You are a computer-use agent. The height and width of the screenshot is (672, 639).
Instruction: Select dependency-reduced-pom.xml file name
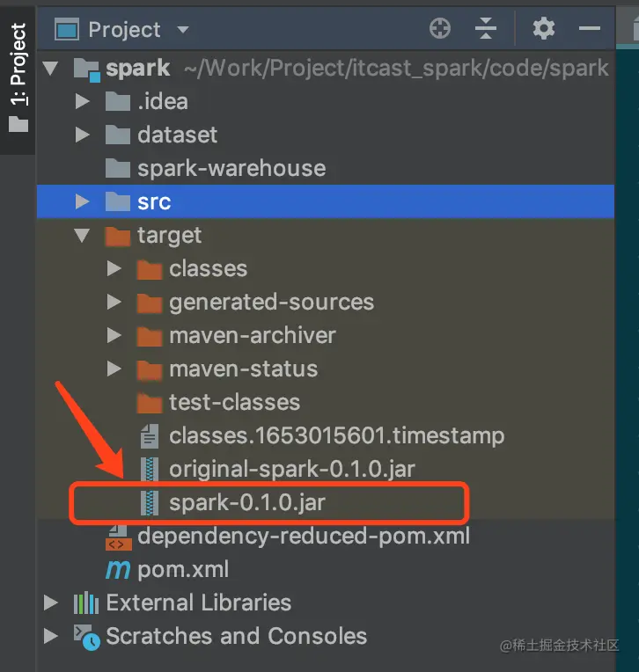pyautogui.click(x=304, y=537)
